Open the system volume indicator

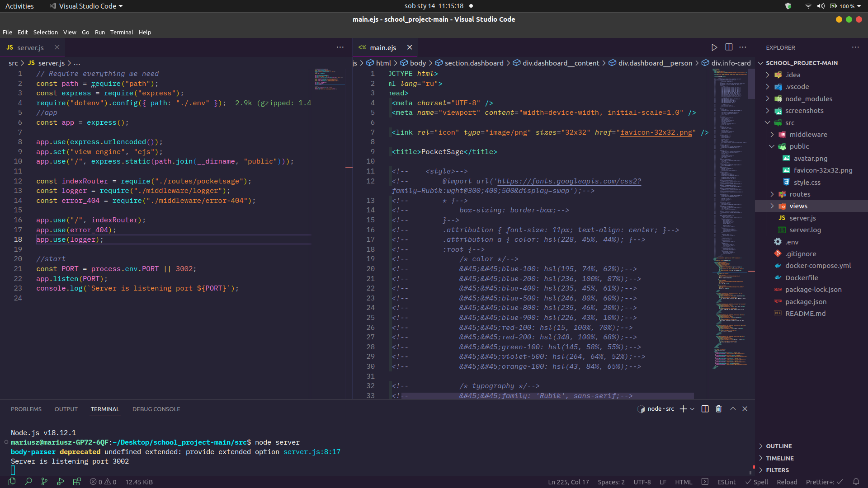point(821,6)
